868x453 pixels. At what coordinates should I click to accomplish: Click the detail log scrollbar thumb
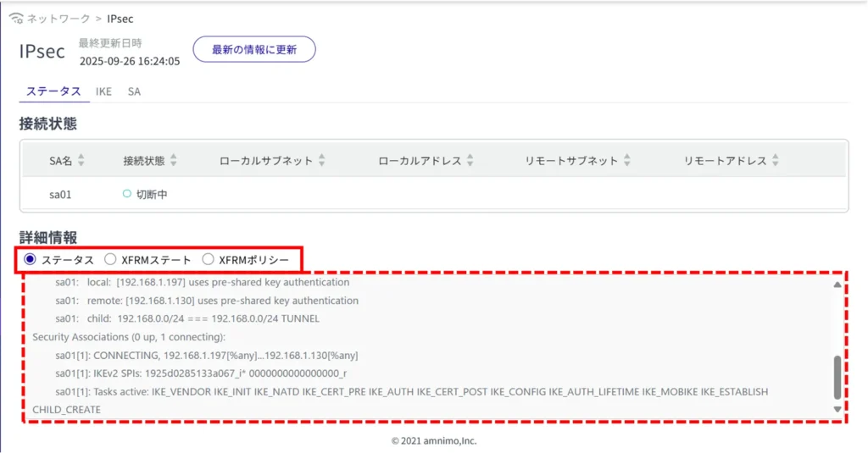[x=838, y=377]
